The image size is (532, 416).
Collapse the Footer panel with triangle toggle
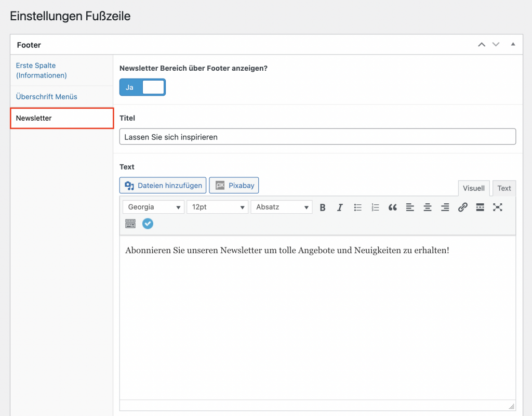point(513,45)
